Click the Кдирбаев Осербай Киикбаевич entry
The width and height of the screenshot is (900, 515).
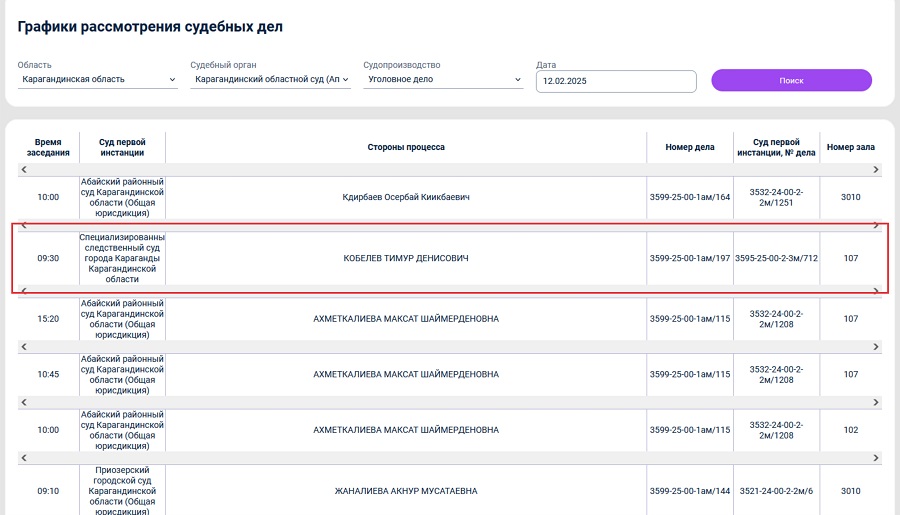[406, 197]
